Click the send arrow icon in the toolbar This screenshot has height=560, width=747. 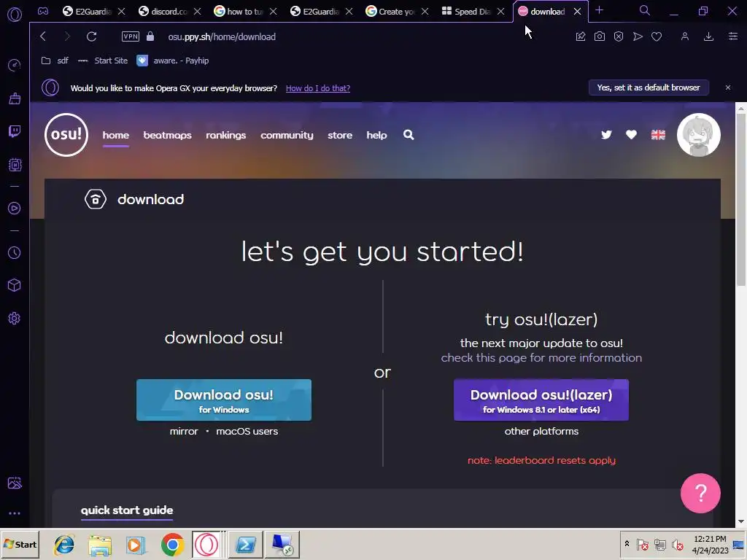(x=638, y=36)
